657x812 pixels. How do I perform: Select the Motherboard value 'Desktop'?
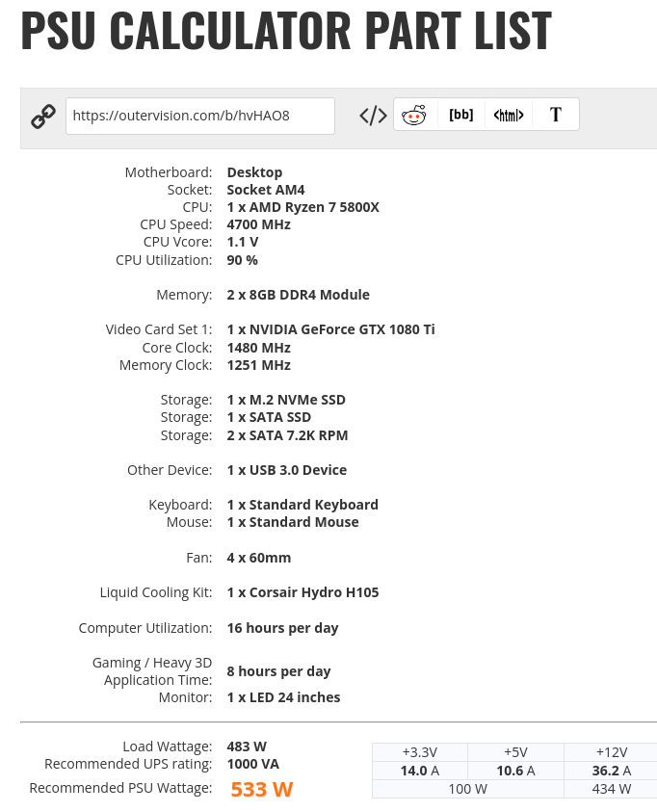pyautogui.click(x=254, y=172)
